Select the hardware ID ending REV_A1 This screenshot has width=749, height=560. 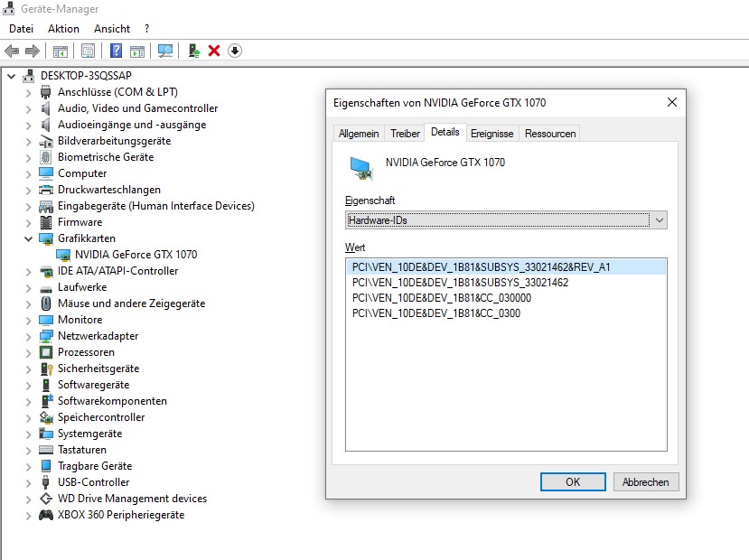(505, 267)
